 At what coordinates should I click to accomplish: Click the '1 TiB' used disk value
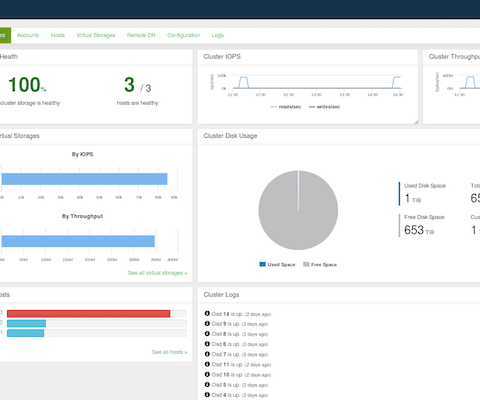(413, 198)
